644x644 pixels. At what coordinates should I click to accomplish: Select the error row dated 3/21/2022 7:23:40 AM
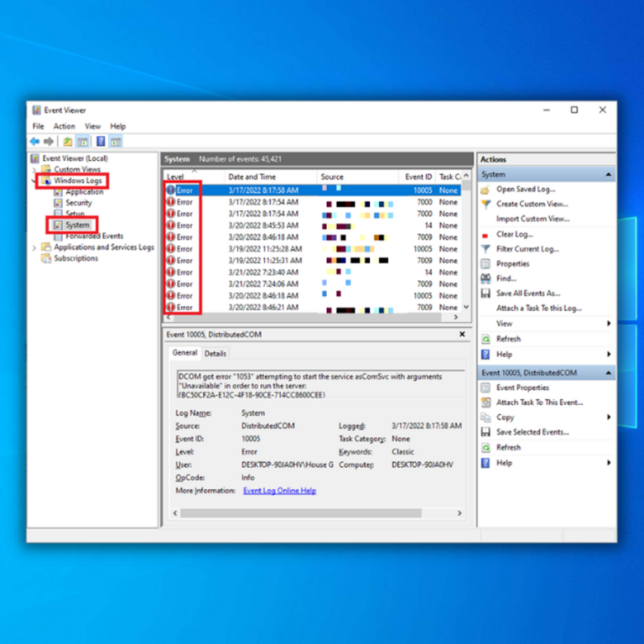coord(313,273)
